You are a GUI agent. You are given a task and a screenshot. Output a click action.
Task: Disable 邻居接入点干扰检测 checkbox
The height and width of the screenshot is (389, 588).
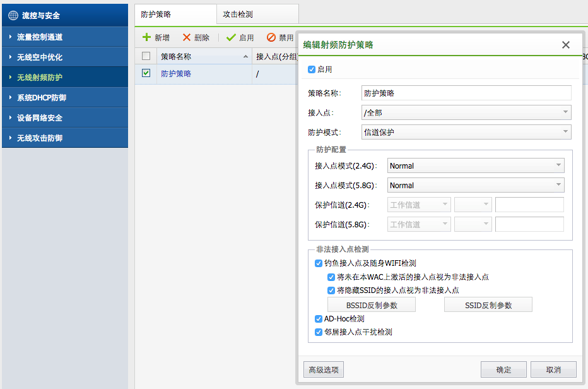point(319,332)
